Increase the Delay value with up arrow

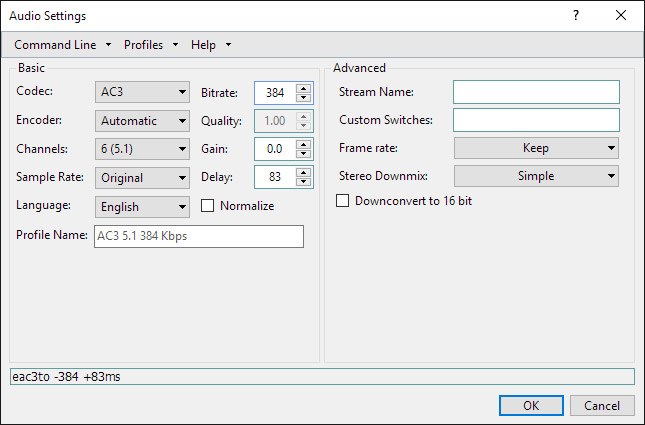(x=304, y=172)
